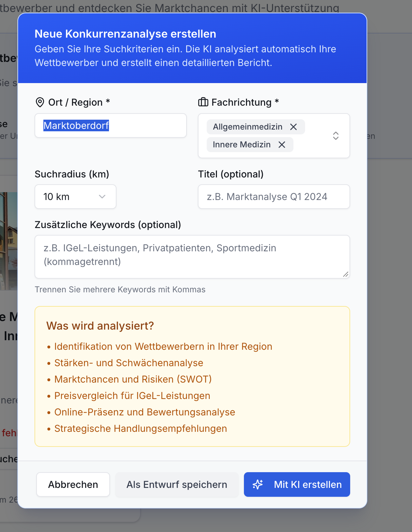The image size is (412, 532).
Task: Click 'Preisvergleich für IGeL-Leistungen' bullet
Action: tap(132, 396)
